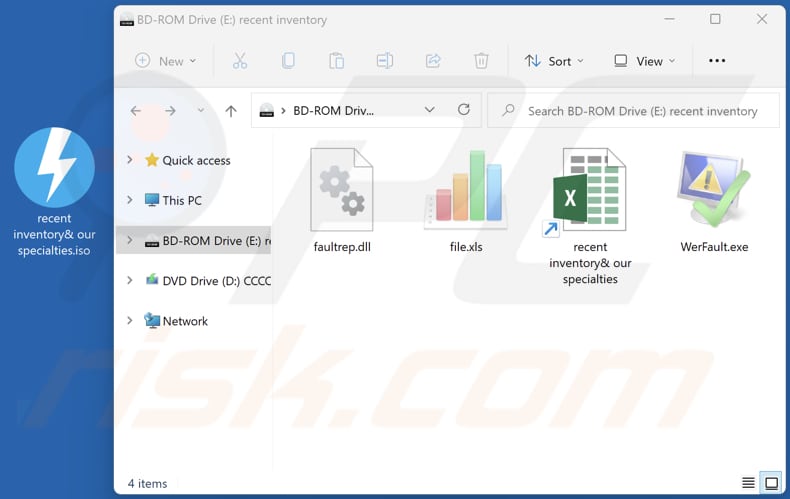The image size is (790, 499).
Task: Select the faultrep.dll file icon
Action: pyautogui.click(x=342, y=190)
